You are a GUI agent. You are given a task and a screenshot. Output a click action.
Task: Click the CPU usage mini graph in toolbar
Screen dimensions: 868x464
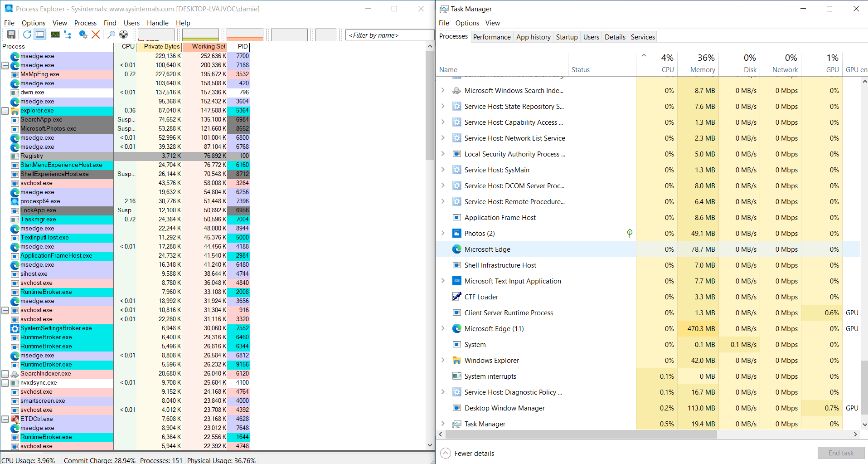pyautogui.click(x=156, y=35)
